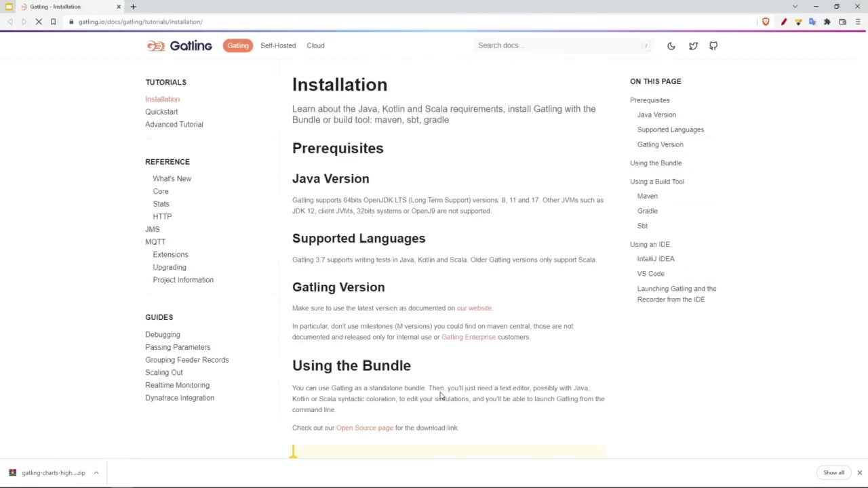Open Gatling's GitHub repository icon
The image size is (868, 488).
pos(713,46)
